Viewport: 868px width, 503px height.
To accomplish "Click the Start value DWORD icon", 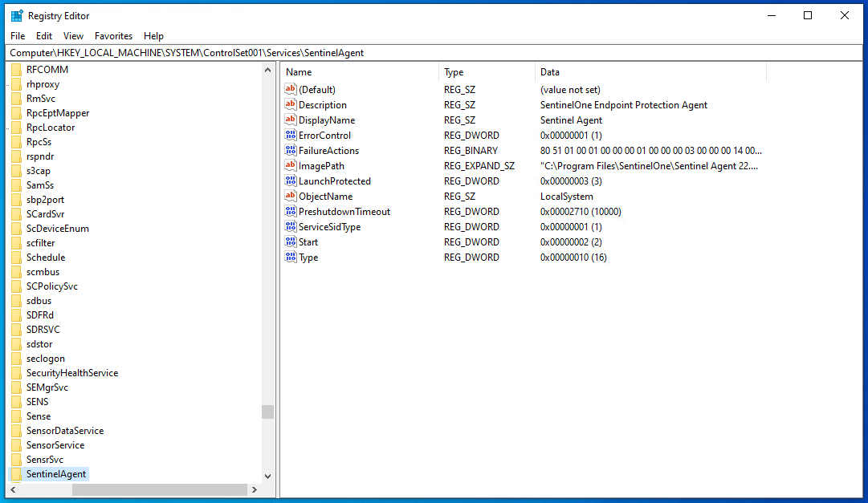I will click(x=291, y=241).
